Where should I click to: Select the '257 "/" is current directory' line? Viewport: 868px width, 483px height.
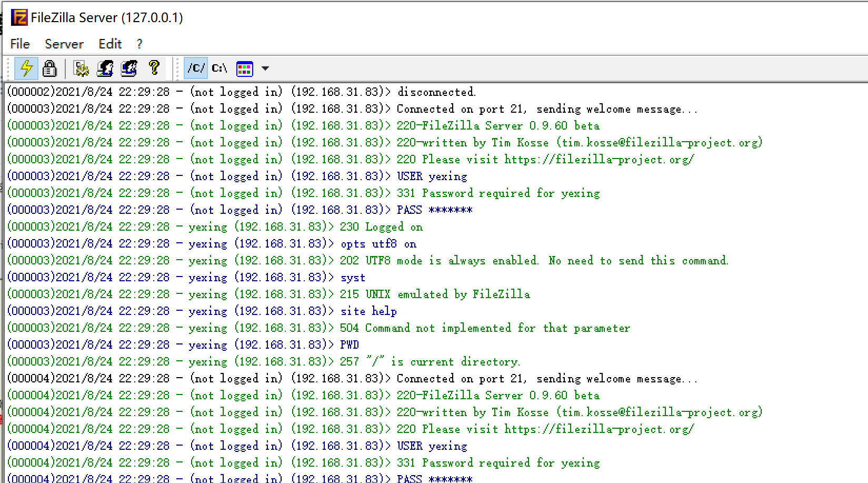[264, 361]
